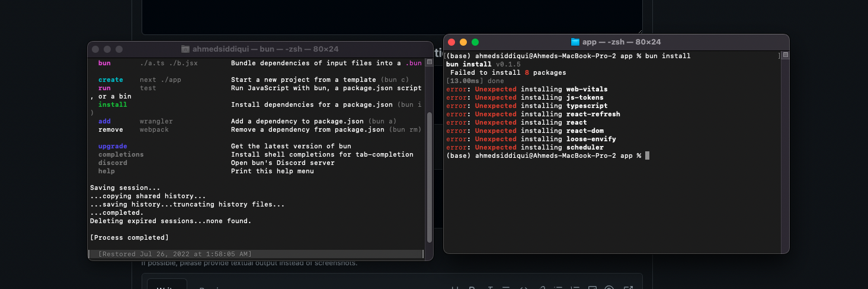Click the 'Saving session...' line
The image size is (868, 289).
click(x=125, y=188)
